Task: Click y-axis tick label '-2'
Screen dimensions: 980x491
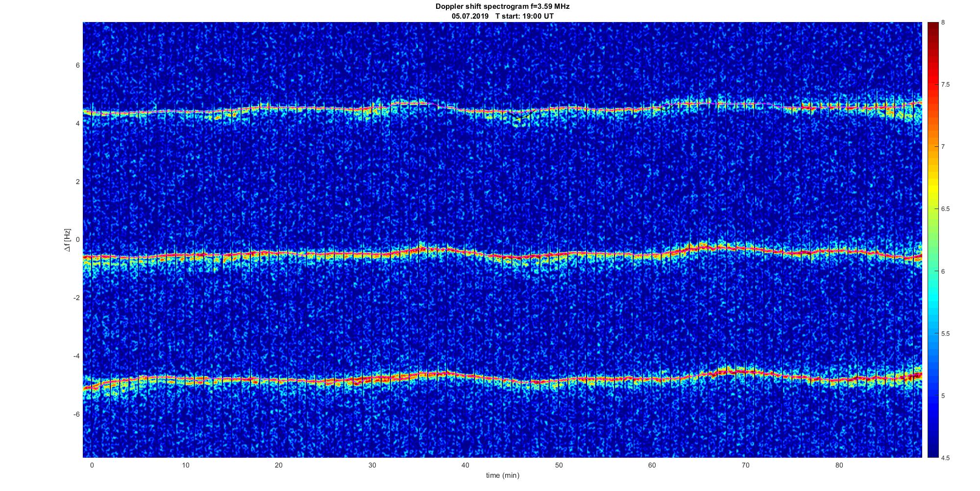Action: click(x=76, y=298)
